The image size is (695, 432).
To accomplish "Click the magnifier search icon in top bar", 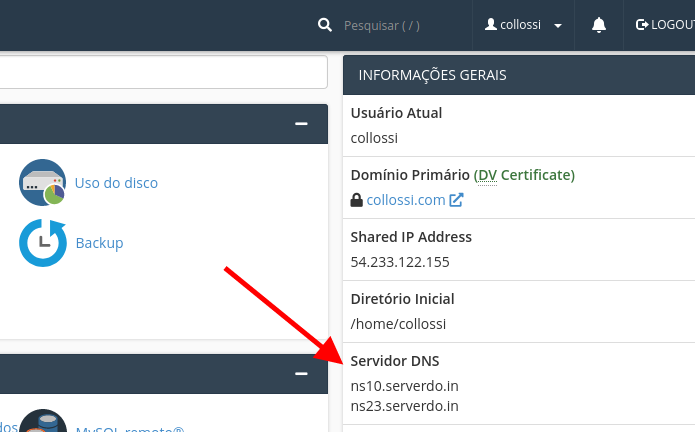I will (x=323, y=25).
